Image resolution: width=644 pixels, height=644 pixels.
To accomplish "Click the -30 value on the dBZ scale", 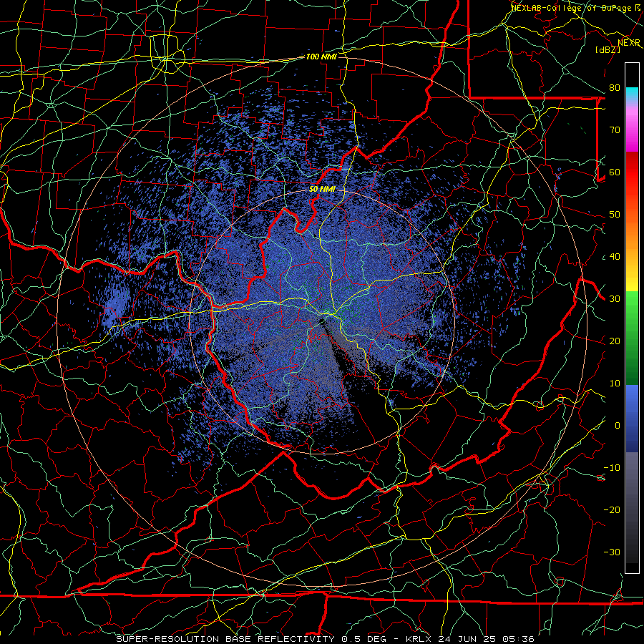I will coord(612,552).
